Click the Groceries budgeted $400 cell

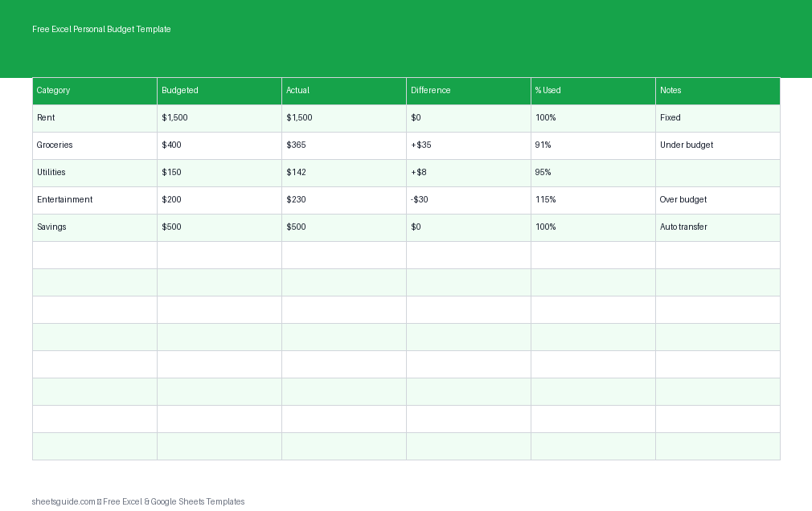point(219,145)
